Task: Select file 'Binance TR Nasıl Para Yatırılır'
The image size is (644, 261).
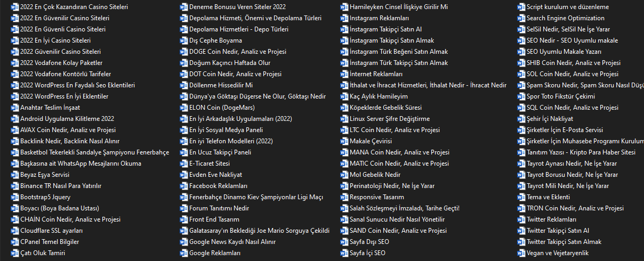Action: coord(61,186)
